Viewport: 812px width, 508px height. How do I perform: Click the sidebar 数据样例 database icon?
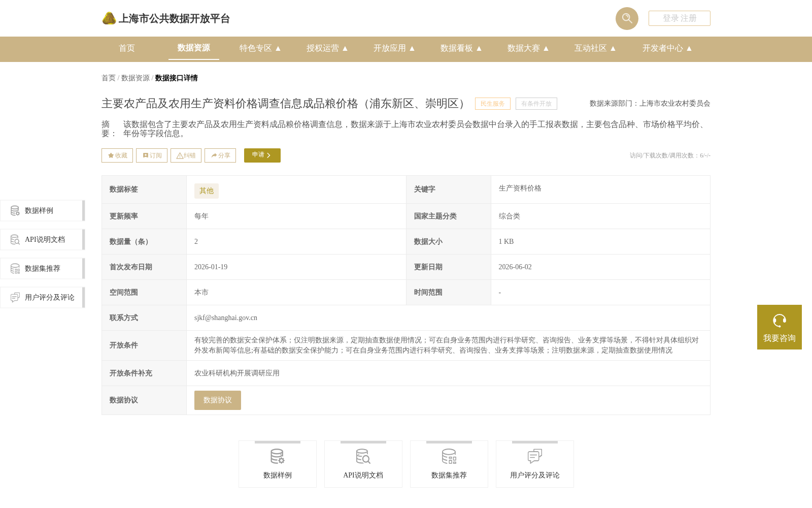(x=15, y=210)
